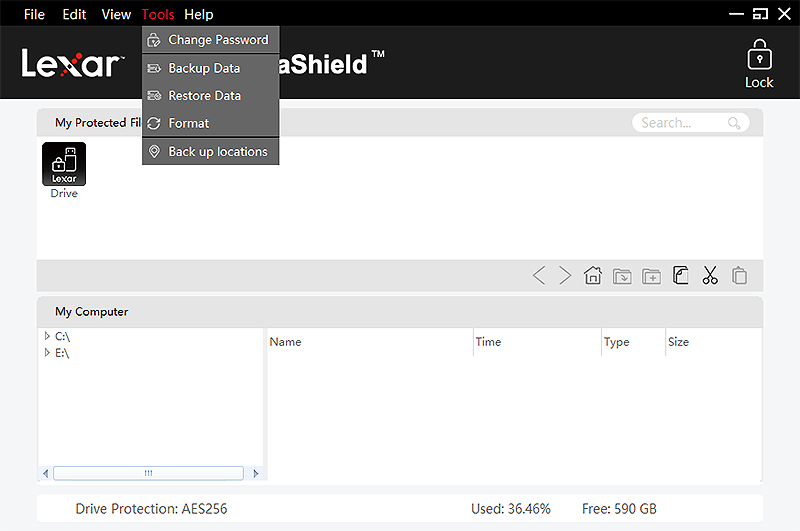Click the clipboard Paste icon

click(740, 276)
